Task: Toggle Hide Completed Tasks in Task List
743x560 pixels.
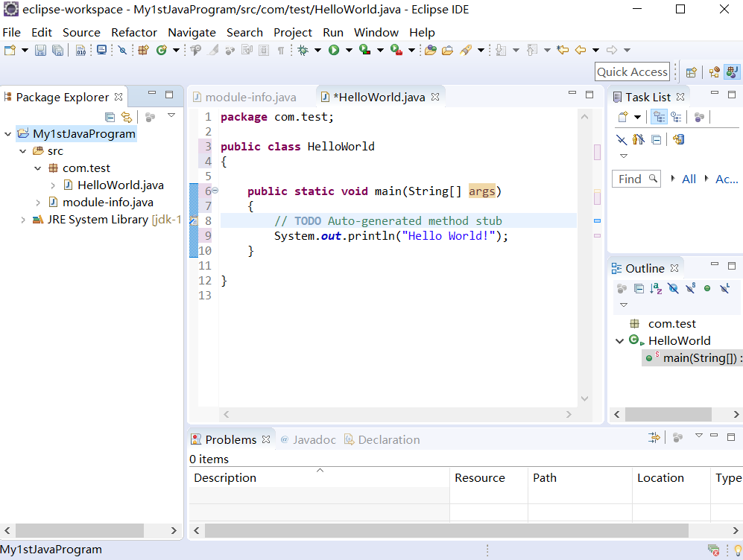Action: coord(622,140)
